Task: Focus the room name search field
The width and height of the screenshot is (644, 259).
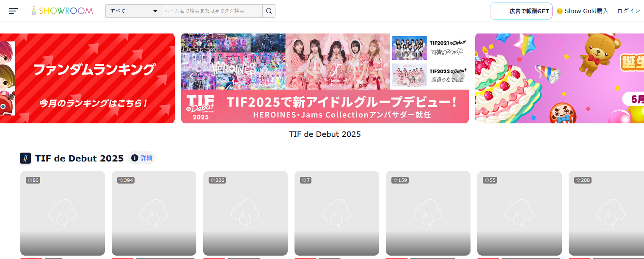Action: (212, 11)
